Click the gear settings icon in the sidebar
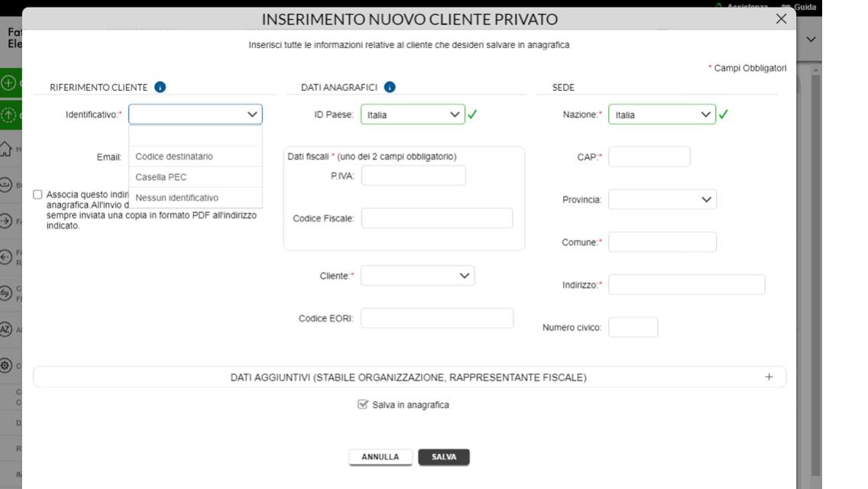The width and height of the screenshot is (868, 489). coord(6,365)
